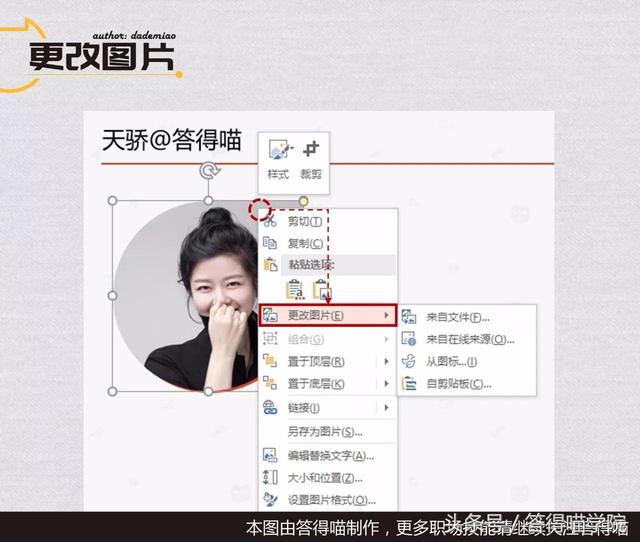Choose 来自文件(F)... in submenu
The width and height of the screenshot is (640, 542).
[458, 318]
